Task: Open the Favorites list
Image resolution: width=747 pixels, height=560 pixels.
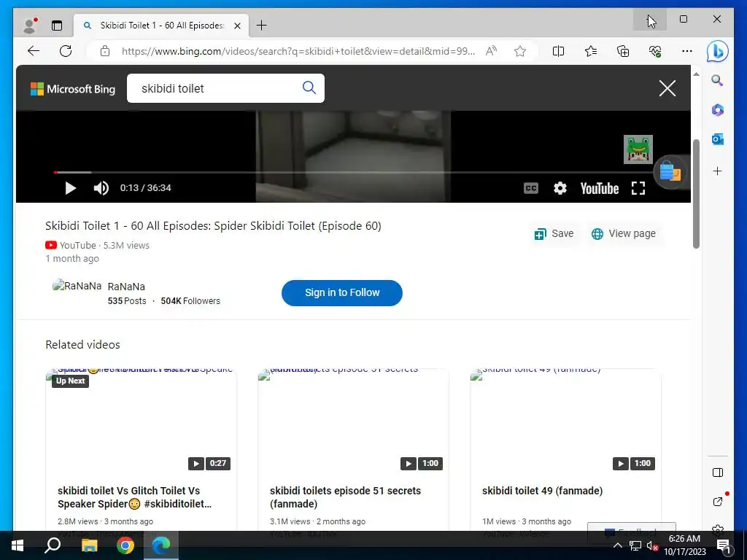Action: pyautogui.click(x=591, y=51)
